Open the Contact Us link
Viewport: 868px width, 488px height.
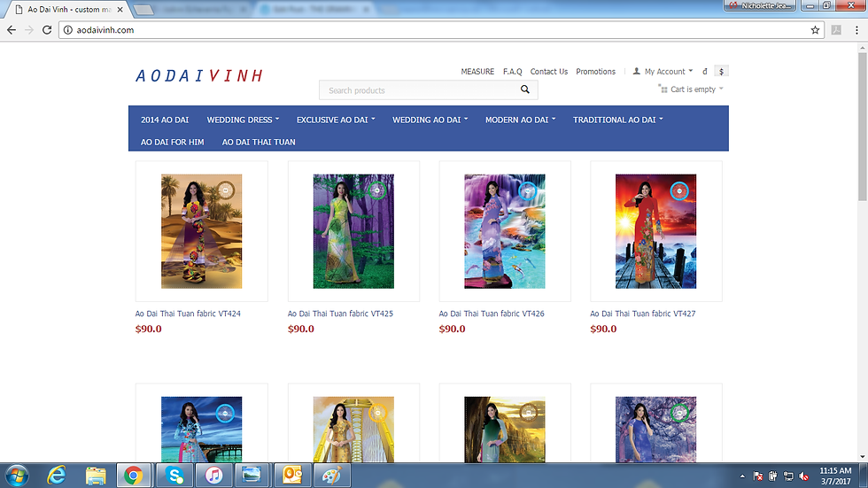[548, 72]
